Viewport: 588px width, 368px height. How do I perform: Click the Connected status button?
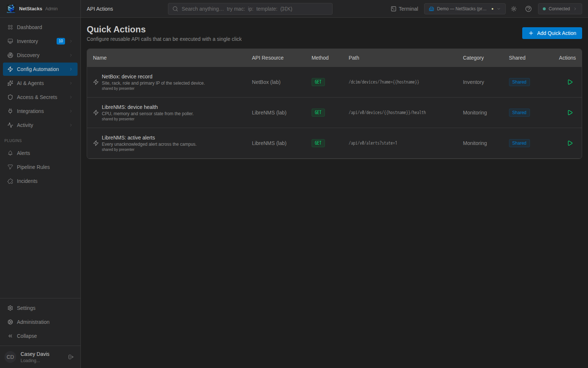(560, 9)
